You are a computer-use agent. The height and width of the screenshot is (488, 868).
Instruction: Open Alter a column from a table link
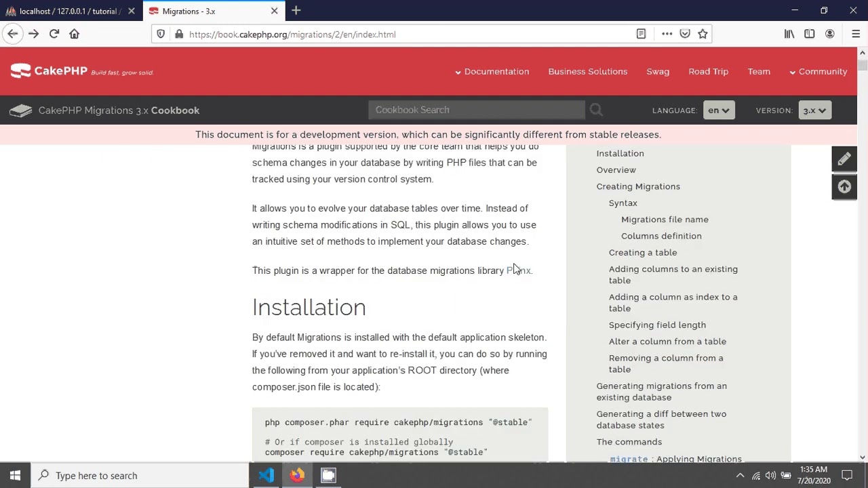[x=667, y=342]
